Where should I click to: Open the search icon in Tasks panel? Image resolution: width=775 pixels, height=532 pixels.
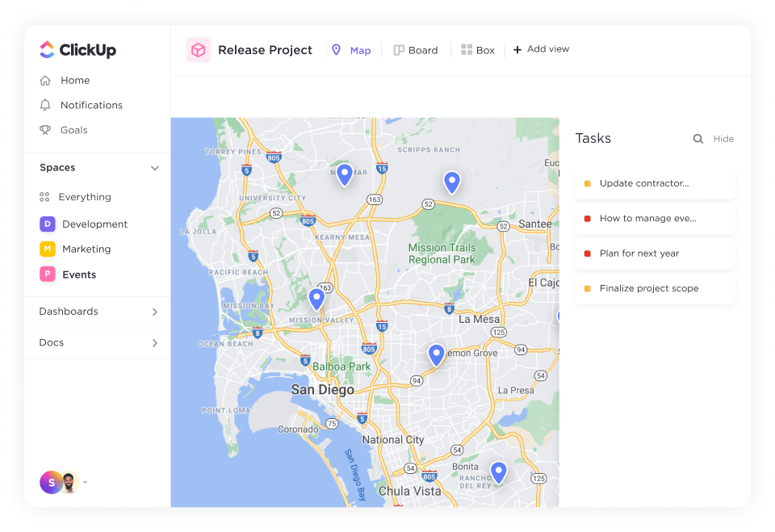coord(697,139)
